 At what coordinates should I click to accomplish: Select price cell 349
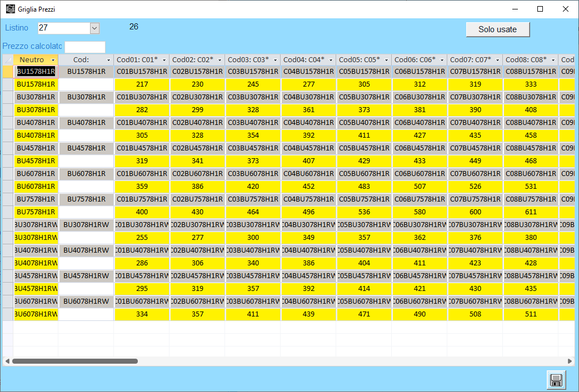(309, 237)
